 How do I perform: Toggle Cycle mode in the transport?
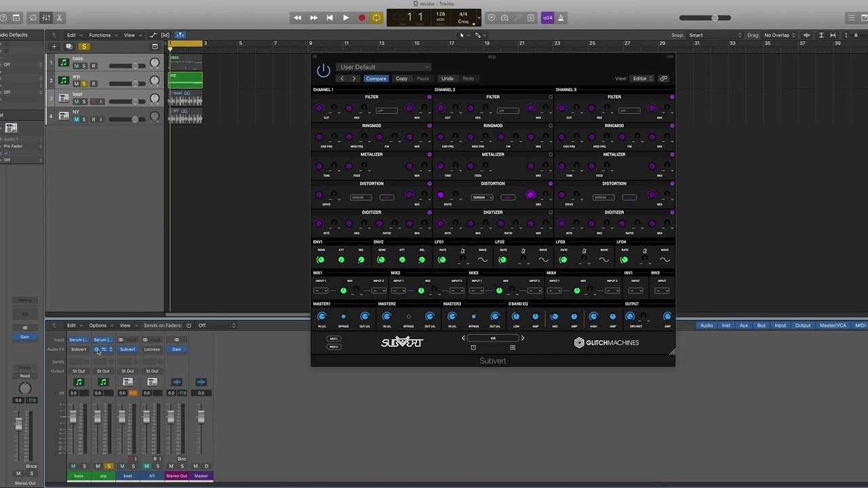click(376, 18)
